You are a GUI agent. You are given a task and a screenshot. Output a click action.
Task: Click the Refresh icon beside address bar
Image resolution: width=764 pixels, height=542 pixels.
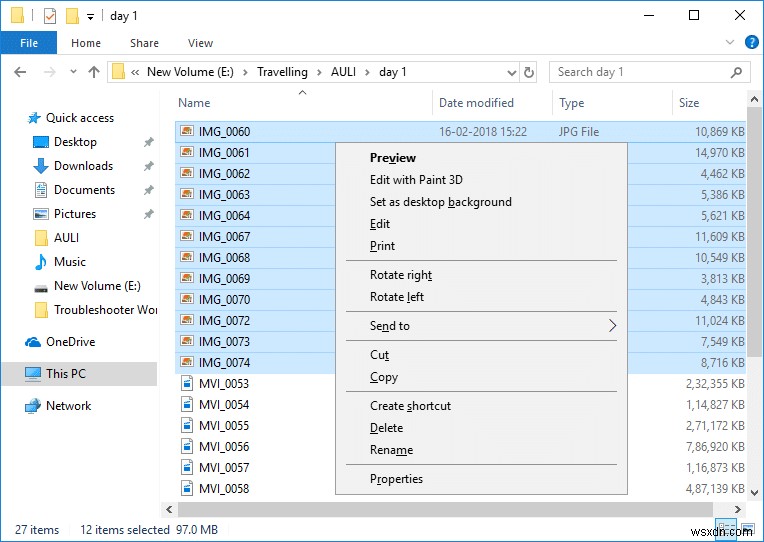point(529,72)
